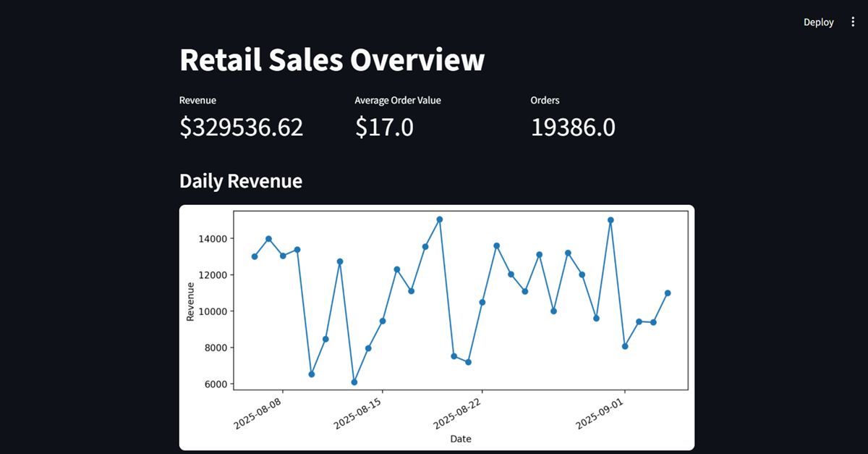Click the Daily Revenue section heading

tap(241, 181)
